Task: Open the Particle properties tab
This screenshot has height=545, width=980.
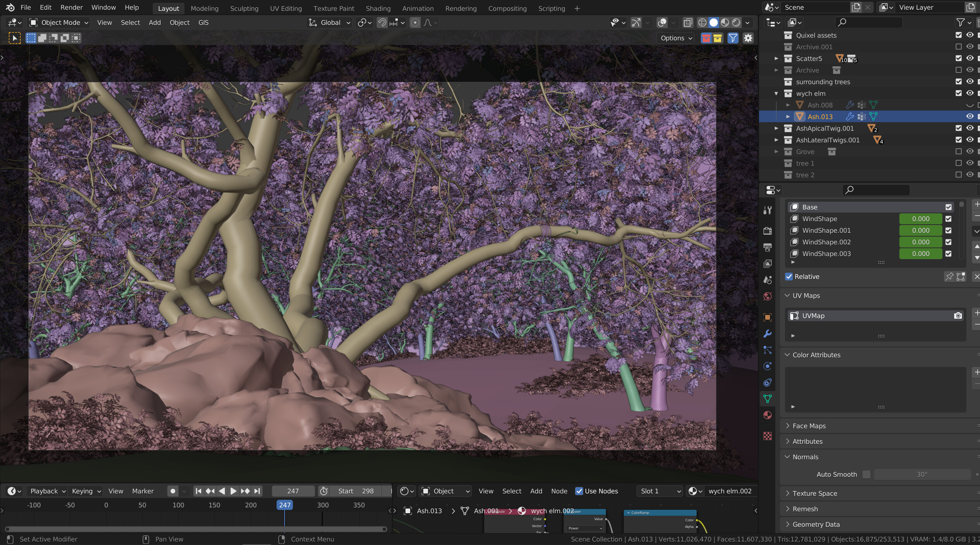Action: 767,350
